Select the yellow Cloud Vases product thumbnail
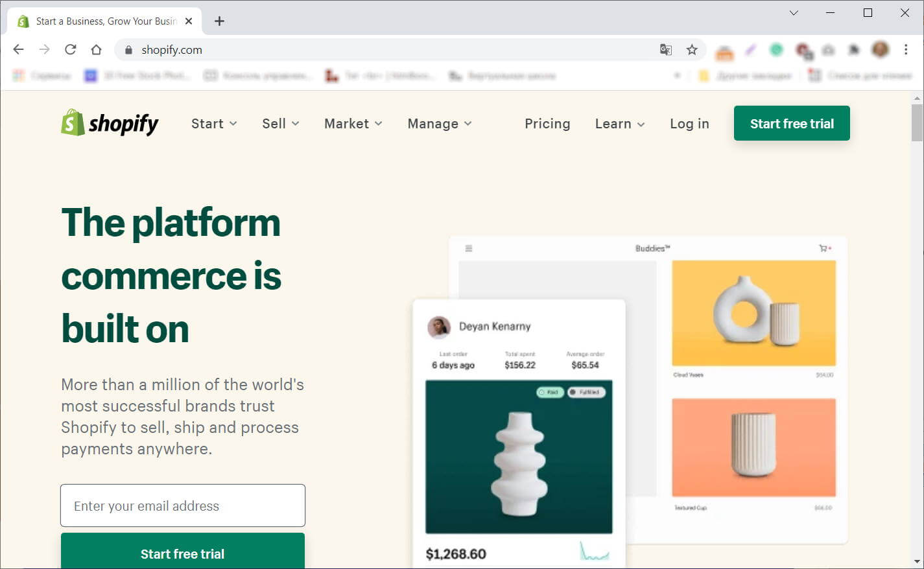This screenshot has height=569, width=924. (x=753, y=313)
